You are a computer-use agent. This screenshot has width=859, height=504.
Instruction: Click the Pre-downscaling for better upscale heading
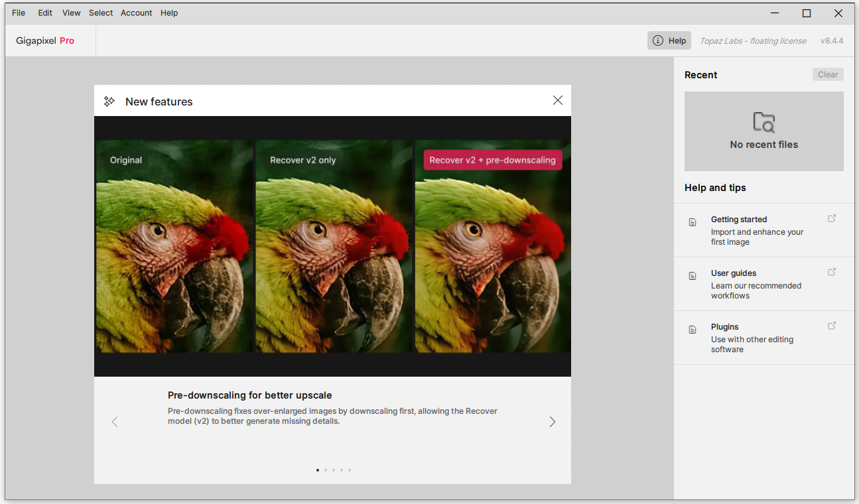pyautogui.click(x=250, y=395)
